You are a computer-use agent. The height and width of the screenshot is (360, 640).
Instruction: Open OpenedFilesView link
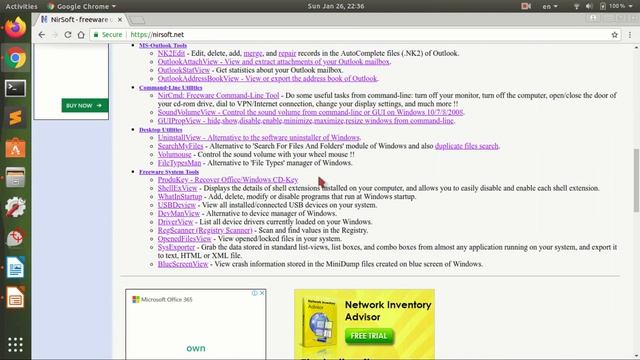(x=184, y=239)
